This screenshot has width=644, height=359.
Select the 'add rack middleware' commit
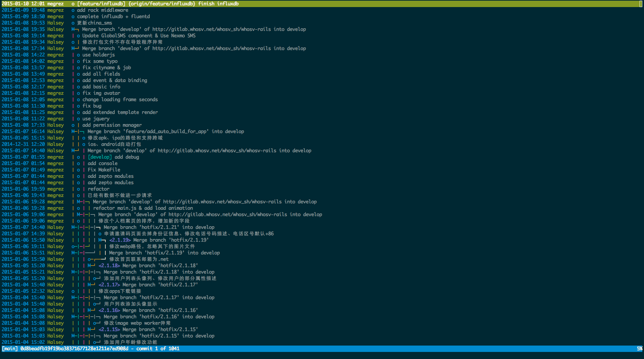pos(321,10)
